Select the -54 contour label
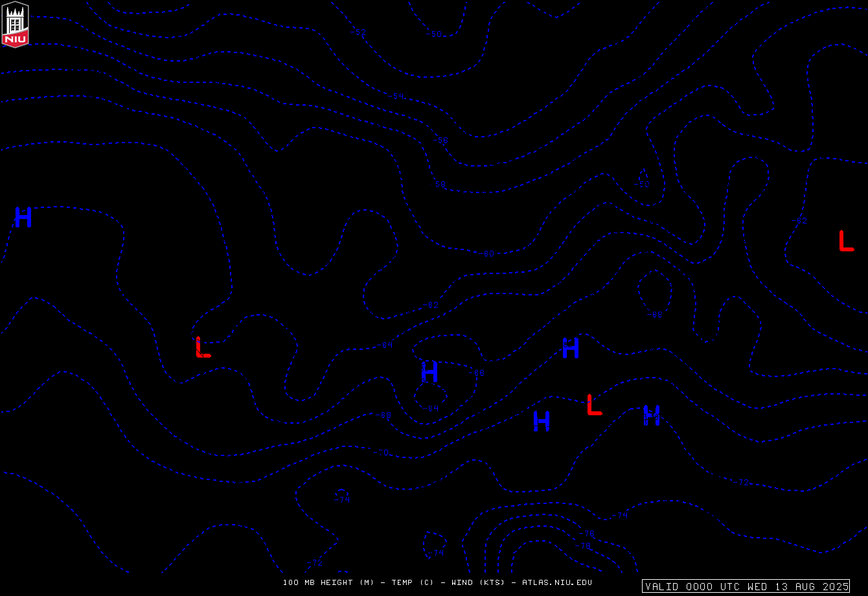The width and height of the screenshot is (868, 596). coord(396,96)
